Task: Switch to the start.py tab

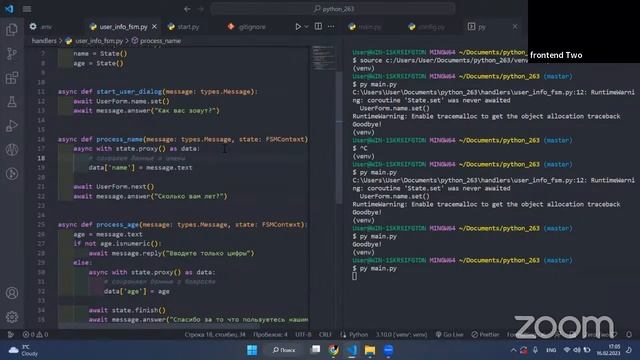Action: click(x=184, y=27)
